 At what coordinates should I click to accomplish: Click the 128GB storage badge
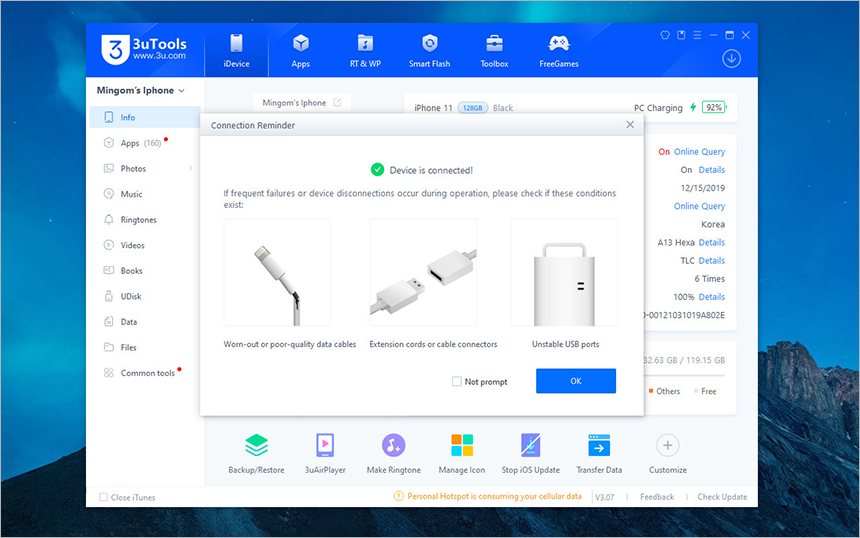click(x=472, y=108)
